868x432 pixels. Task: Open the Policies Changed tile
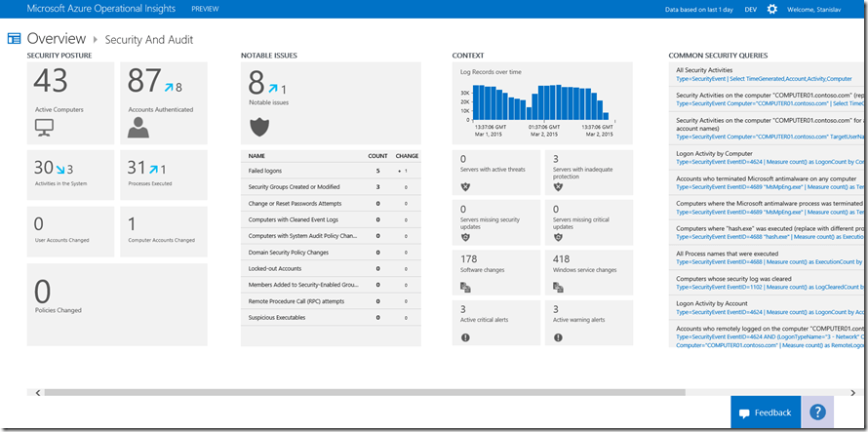coord(117,304)
